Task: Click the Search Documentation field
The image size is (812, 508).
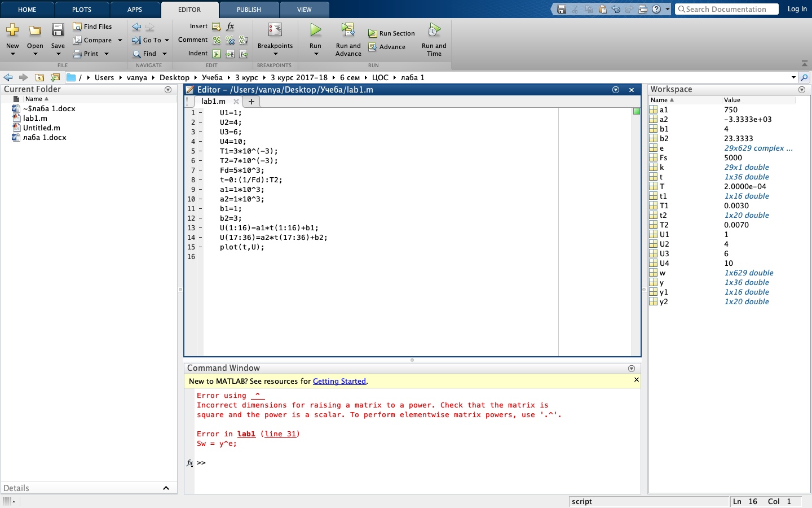Action: [x=727, y=9]
